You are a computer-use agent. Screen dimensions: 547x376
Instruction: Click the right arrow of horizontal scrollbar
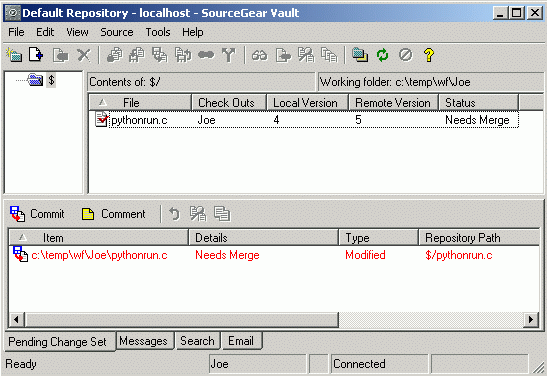pos(531,319)
